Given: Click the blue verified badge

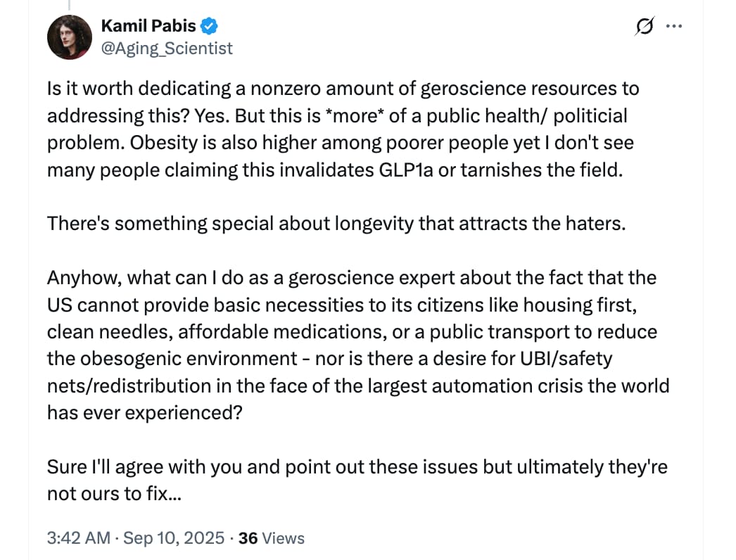Looking at the screenshot, I should coord(209,27).
